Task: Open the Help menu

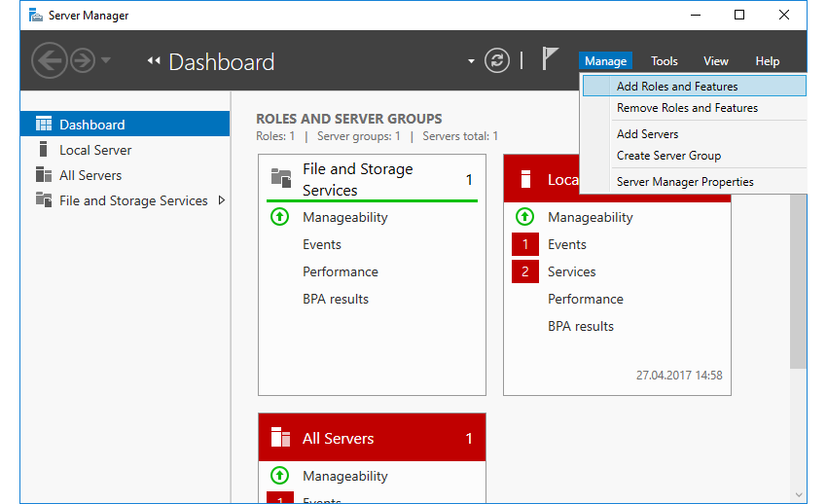Action: (x=767, y=61)
